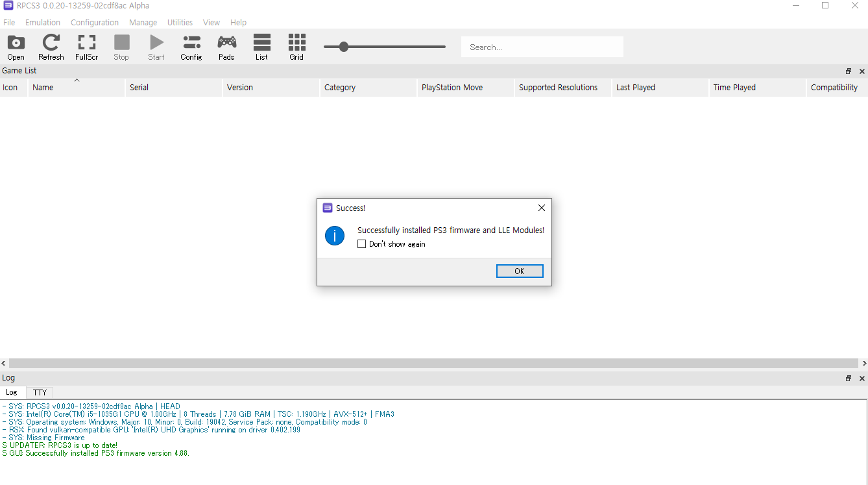The image size is (868, 485).
Task: Open the Manage menu
Action: click(143, 22)
